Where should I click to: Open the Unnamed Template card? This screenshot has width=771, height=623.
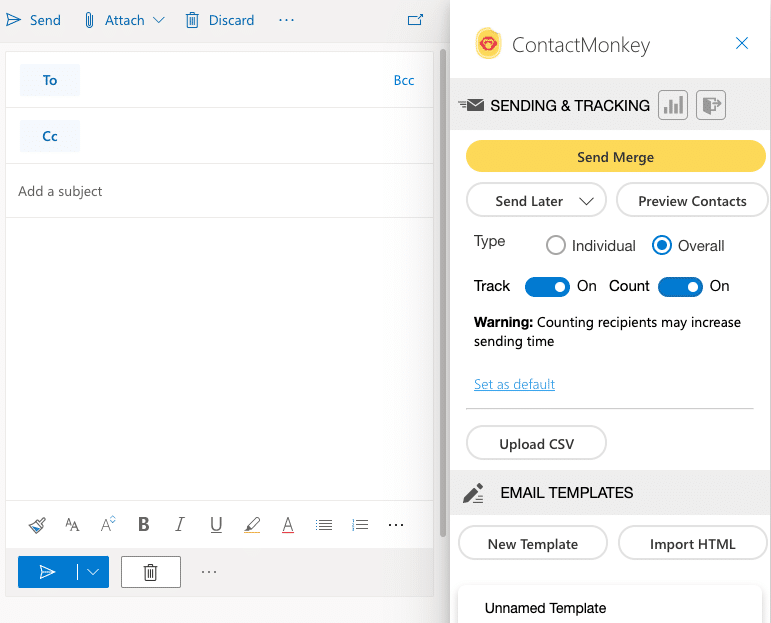point(610,606)
